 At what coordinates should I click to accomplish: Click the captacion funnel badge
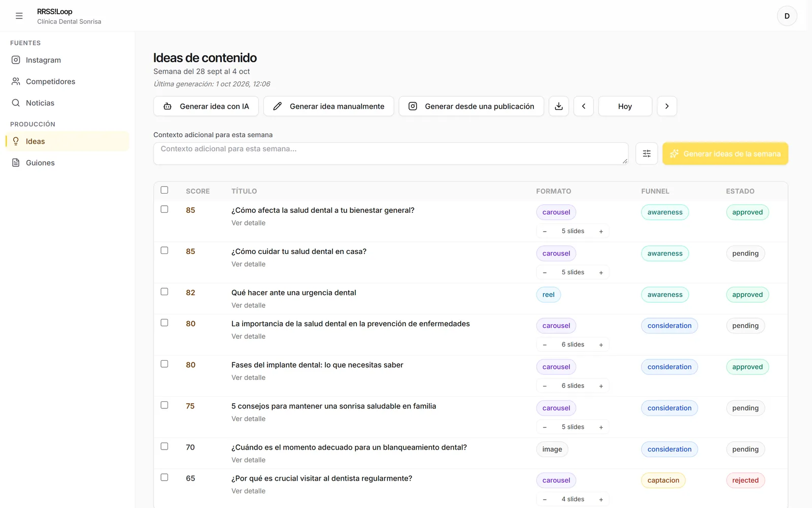663,481
